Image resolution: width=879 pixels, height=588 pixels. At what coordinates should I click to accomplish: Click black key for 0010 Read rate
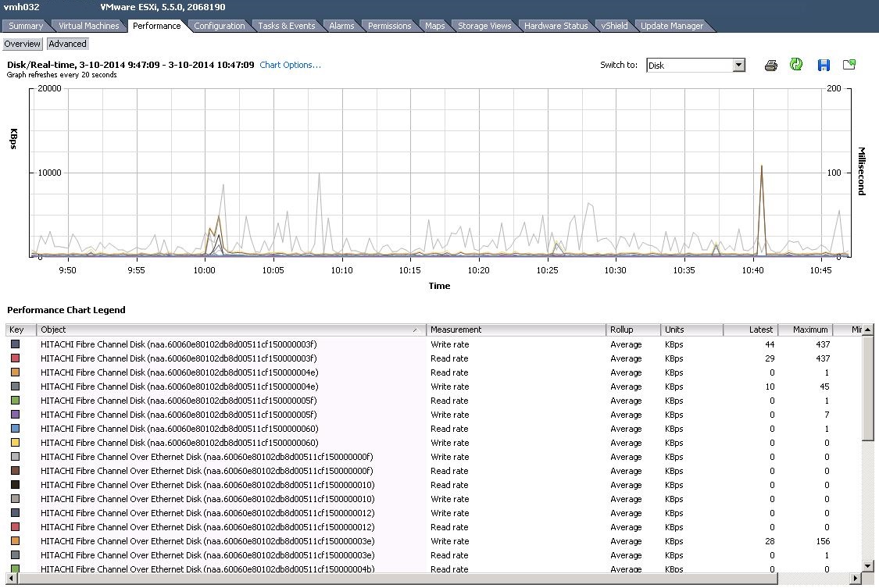coord(15,484)
